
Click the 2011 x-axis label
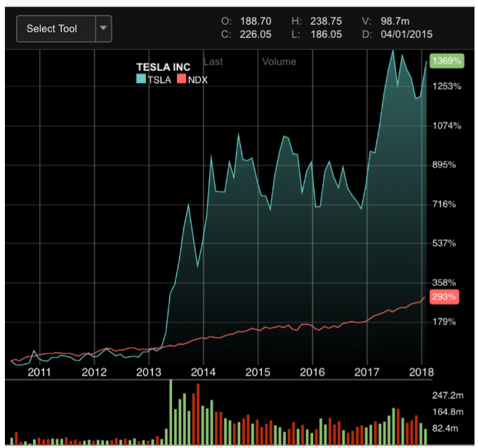(39, 372)
